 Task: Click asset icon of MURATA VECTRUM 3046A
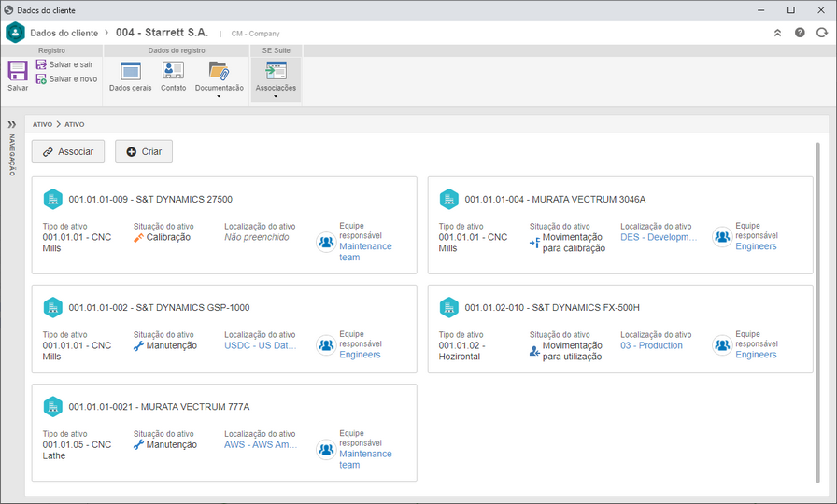click(x=449, y=199)
